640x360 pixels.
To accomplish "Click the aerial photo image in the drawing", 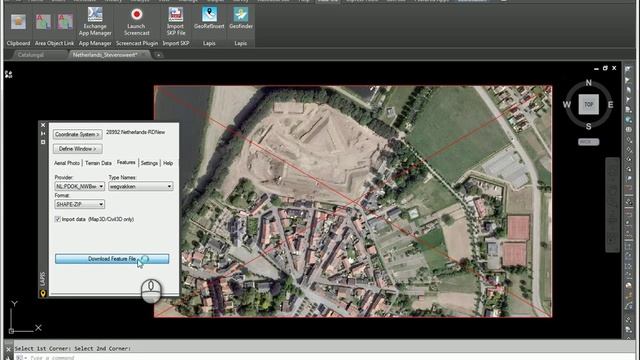I will click(x=353, y=201).
